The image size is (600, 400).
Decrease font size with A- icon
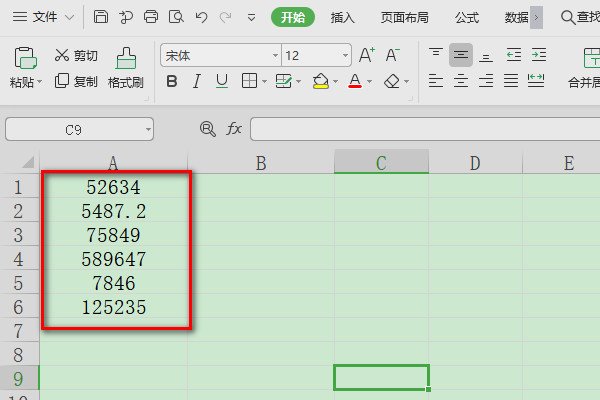point(393,55)
